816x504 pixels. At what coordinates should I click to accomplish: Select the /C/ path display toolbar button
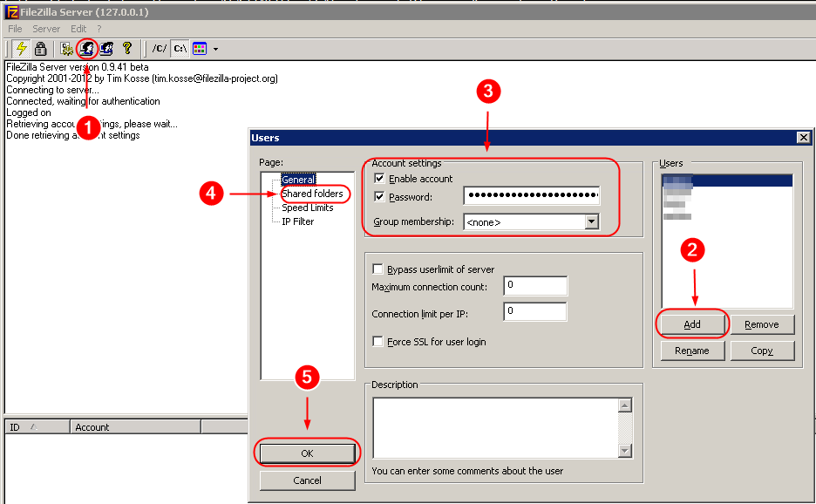click(160, 49)
